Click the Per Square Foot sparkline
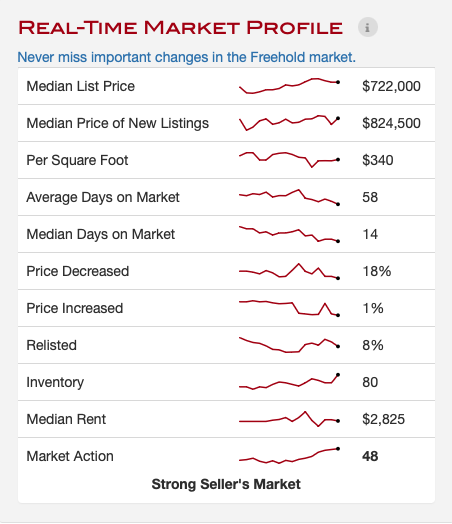 tap(290, 160)
